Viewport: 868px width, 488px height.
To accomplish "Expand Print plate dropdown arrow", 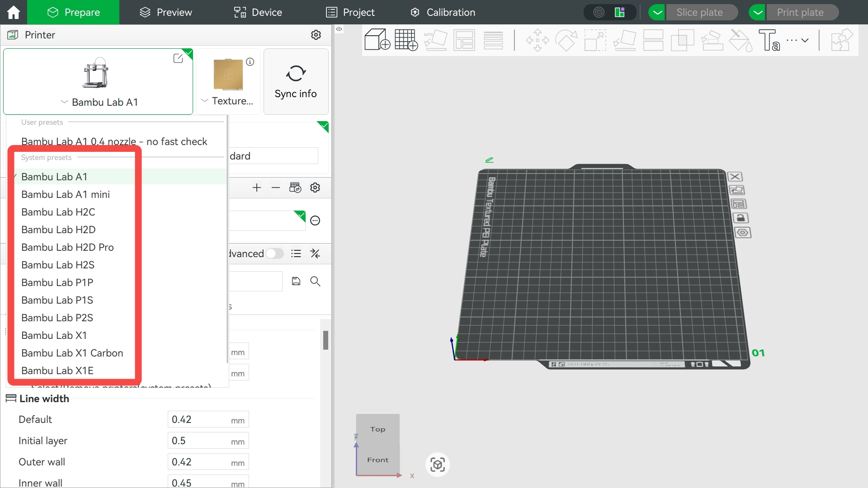I will click(758, 12).
